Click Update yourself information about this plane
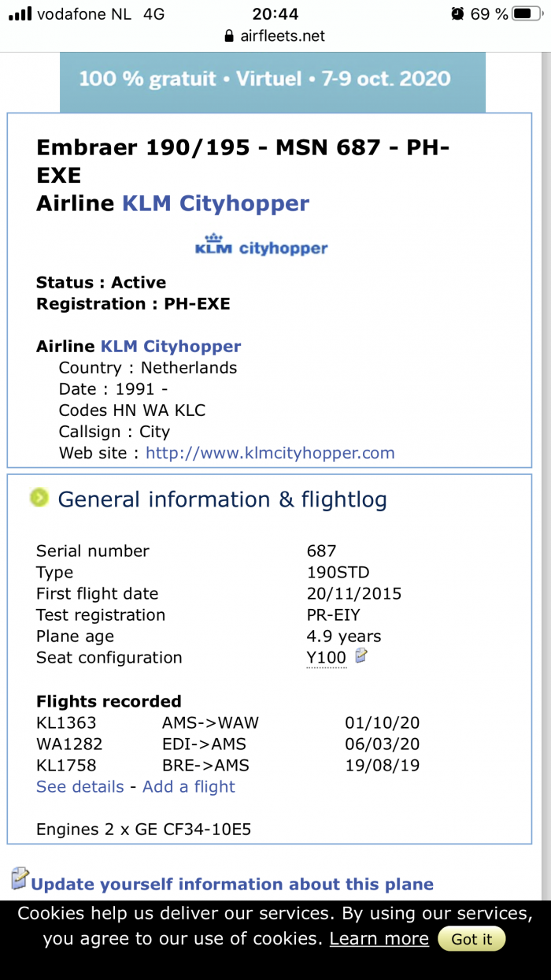Viewport: 551px width, 980px height. coord(232,884)
